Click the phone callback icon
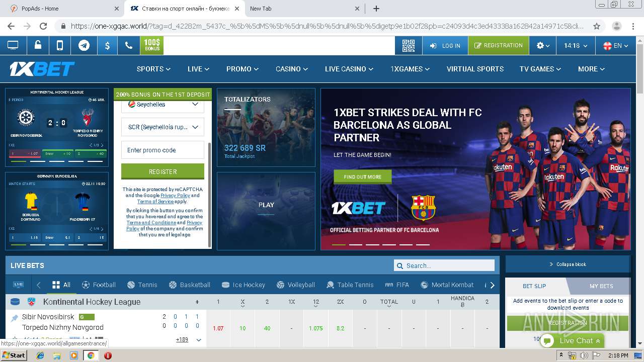Screen dimensions: 644x362 click(x=129, y=45)
